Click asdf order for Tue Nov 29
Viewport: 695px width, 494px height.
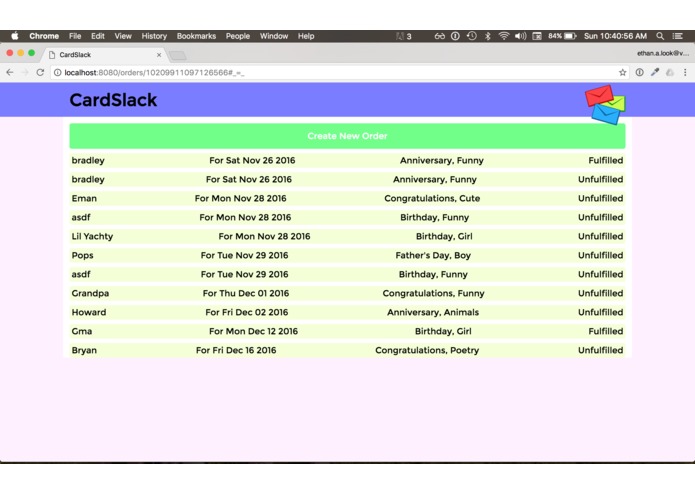coord(348,274)
